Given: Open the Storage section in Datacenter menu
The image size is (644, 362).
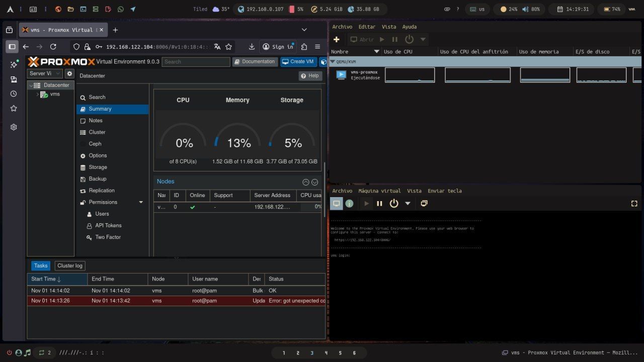Looking at the screenshot, I should [x=112, y=167].
